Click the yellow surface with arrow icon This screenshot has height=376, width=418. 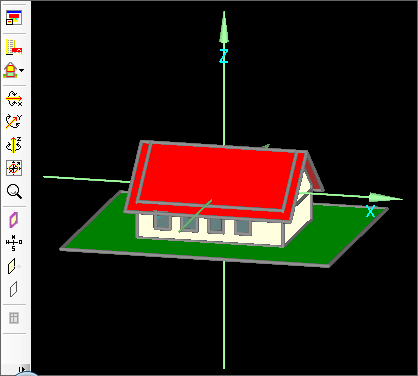[14, 266]
